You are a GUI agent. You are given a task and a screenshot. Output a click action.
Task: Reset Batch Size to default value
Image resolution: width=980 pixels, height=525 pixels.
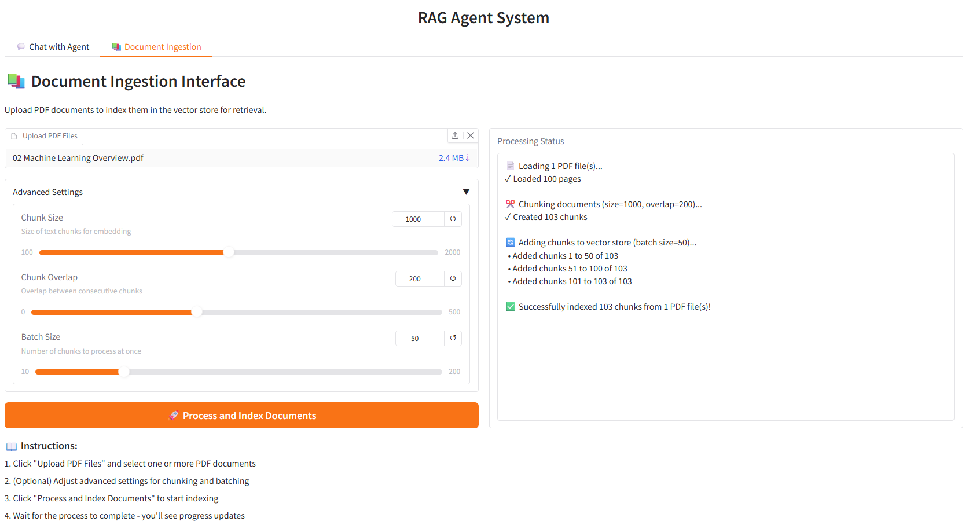point(453,338)
